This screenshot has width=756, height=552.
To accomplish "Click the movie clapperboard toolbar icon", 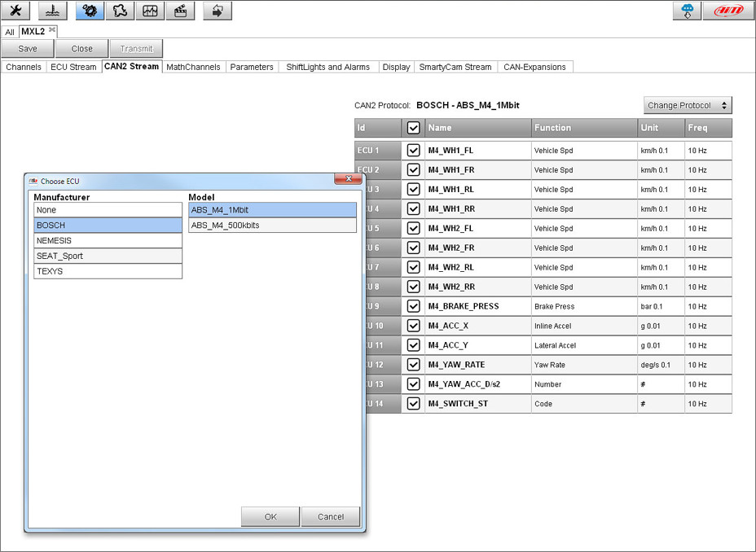I will coord(180,11).
